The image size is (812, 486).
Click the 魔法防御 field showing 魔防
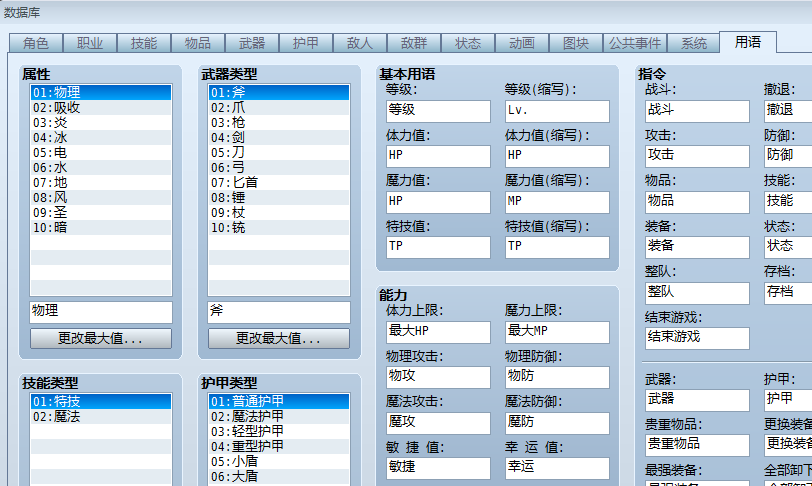[557, 423]
